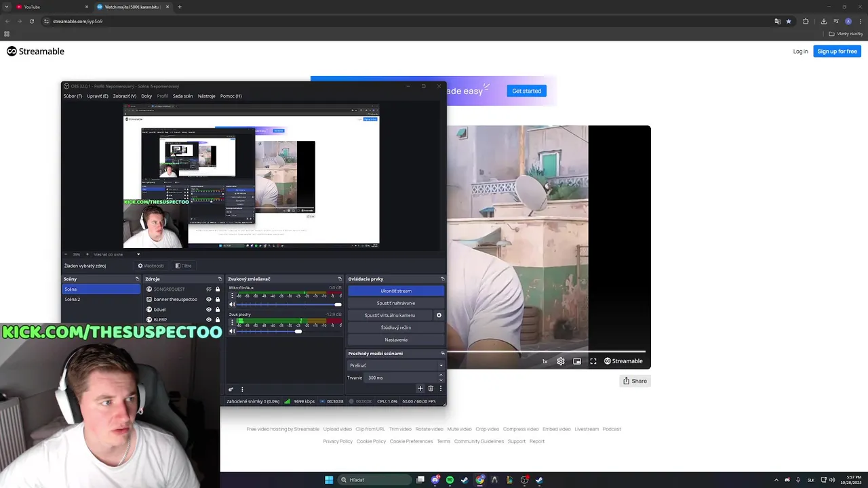Open preview scaling Vtesnať do okna dropdown
This screenshot has width=868, height=488.
coord(117,254)
